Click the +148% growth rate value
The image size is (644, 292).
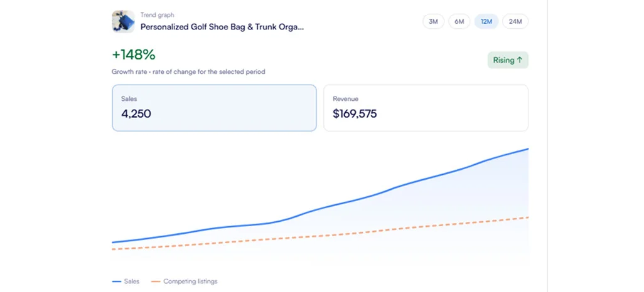[x=134, y=55]
